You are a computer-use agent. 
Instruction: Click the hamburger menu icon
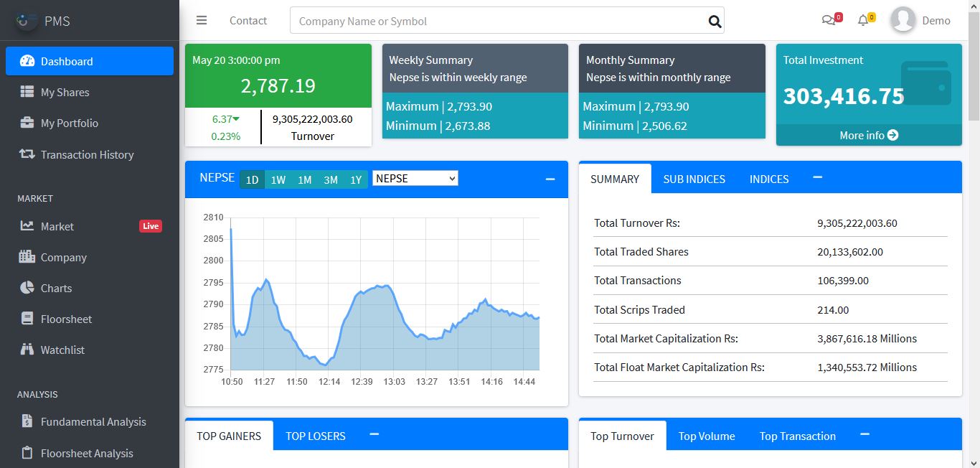tap(202, 21)
